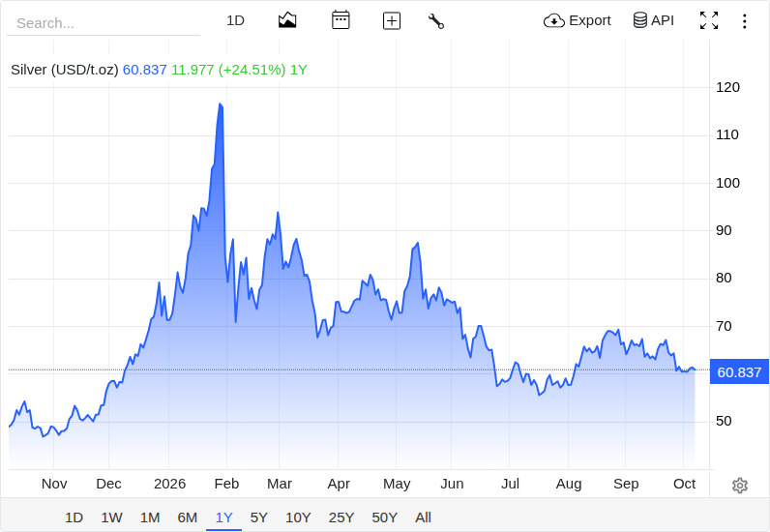The width and height of the screenshot is (770, 532).
Task: Click the add comparison plus icon
Action: (392, 20)
